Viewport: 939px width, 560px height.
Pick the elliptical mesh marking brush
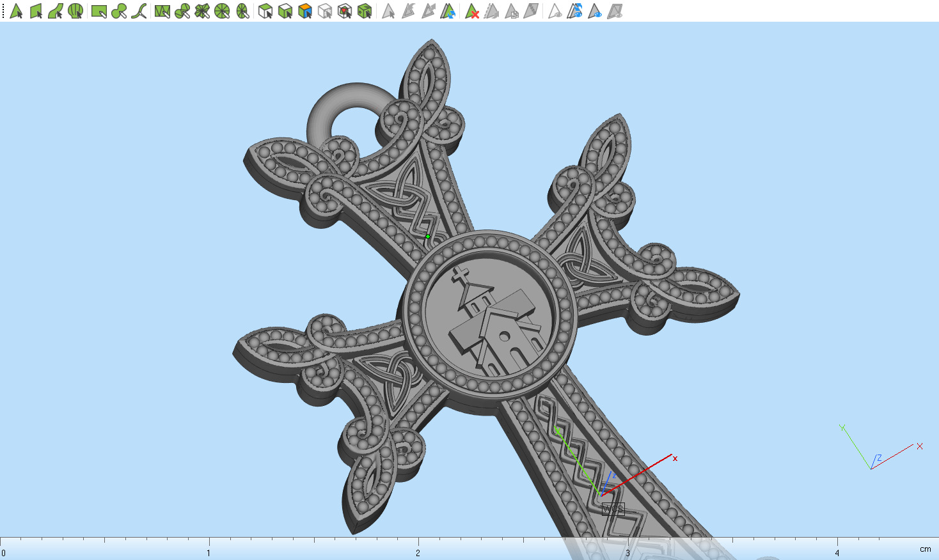[242, 11]
